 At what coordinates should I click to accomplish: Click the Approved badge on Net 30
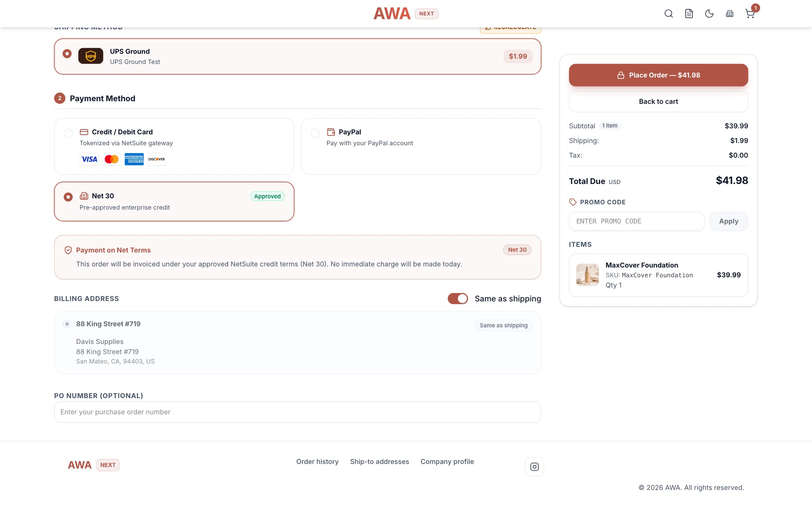267,196
